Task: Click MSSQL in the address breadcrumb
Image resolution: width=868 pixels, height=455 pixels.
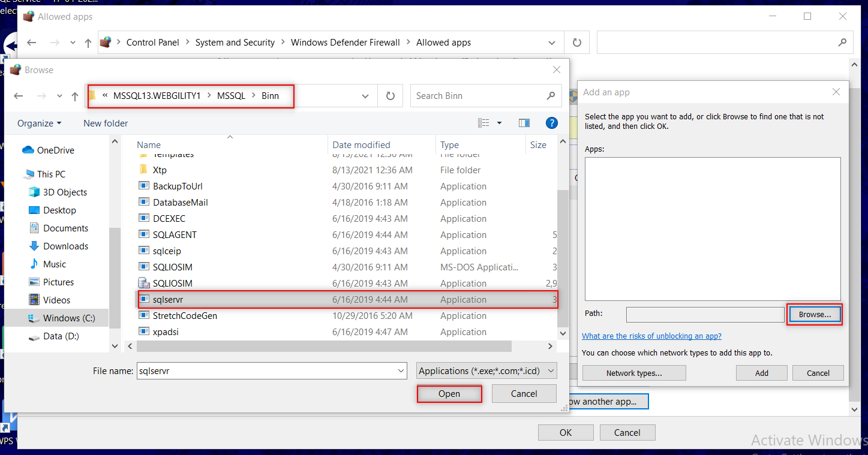Action: [x=231, y=96]
